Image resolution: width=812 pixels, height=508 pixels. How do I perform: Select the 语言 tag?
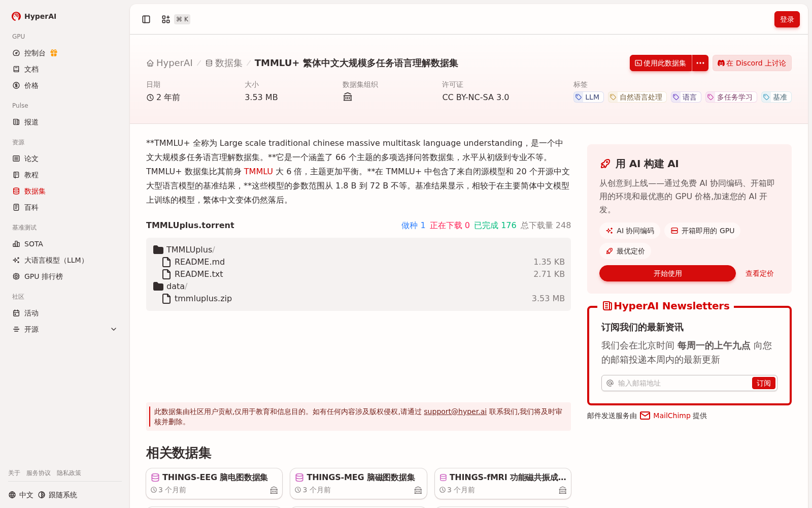[686, 97]
